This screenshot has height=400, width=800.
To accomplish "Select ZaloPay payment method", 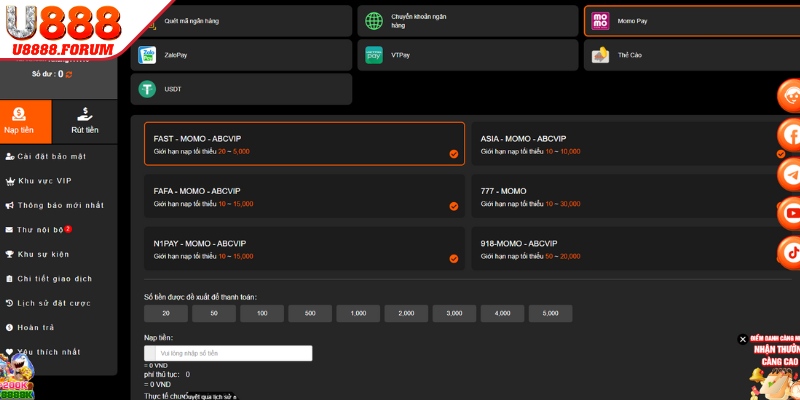I will [x=241, y=55].
